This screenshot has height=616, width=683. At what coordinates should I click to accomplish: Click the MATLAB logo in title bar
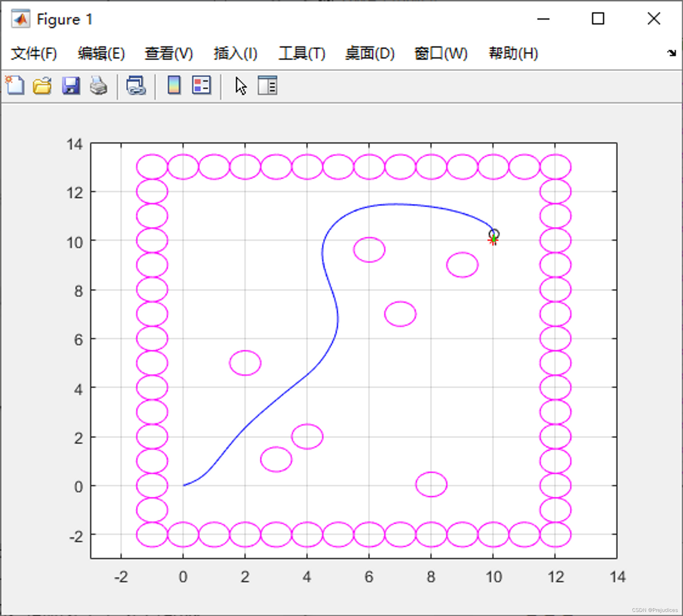coord(20,19)
